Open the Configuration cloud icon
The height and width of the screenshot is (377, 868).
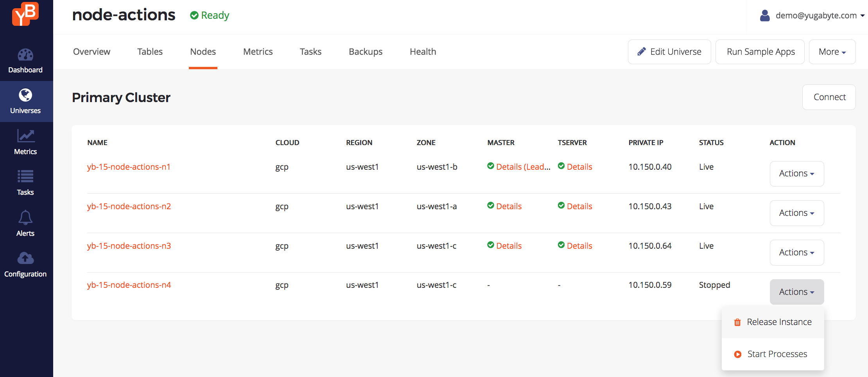(25, 258)
